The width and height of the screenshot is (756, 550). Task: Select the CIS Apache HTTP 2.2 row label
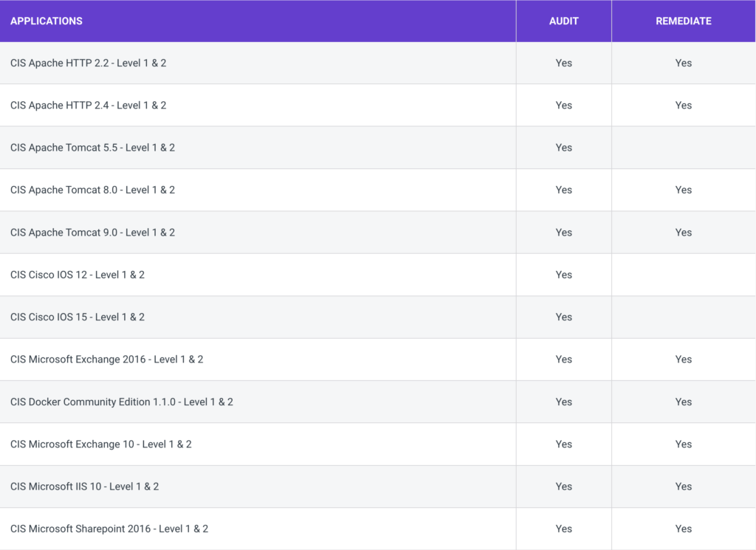pyautogui.click(x=89, y=63)
